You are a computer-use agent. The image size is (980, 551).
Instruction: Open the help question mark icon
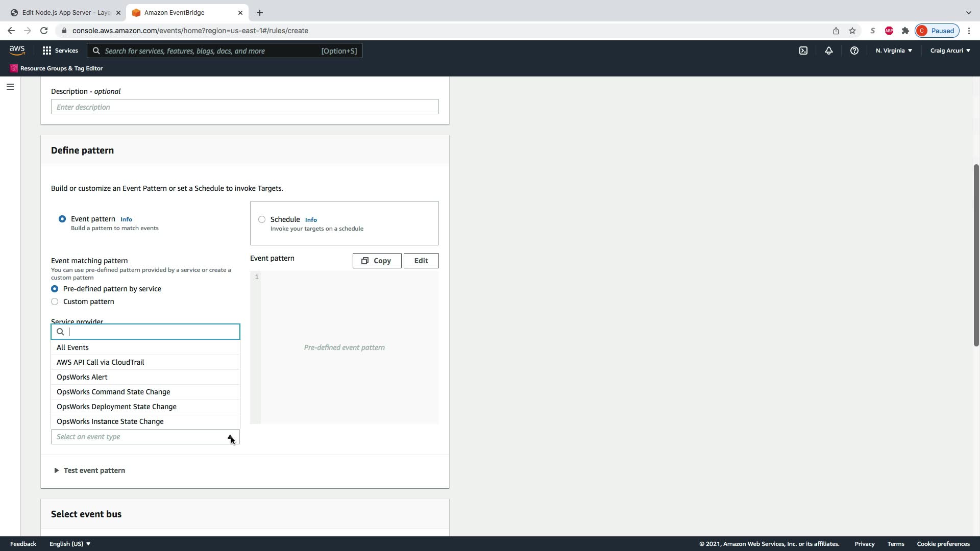point(854,51)
